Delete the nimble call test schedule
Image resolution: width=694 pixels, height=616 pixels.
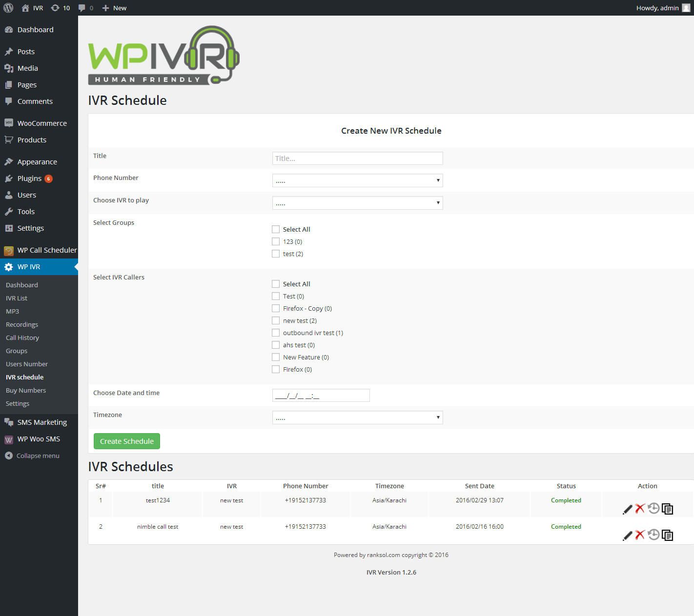[x=640, y=535]
